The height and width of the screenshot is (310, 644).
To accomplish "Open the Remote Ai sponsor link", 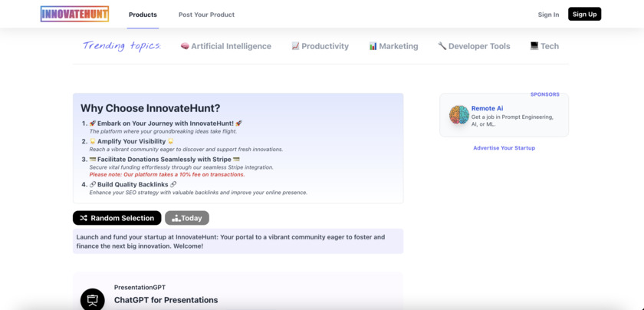I will (488, 108).
